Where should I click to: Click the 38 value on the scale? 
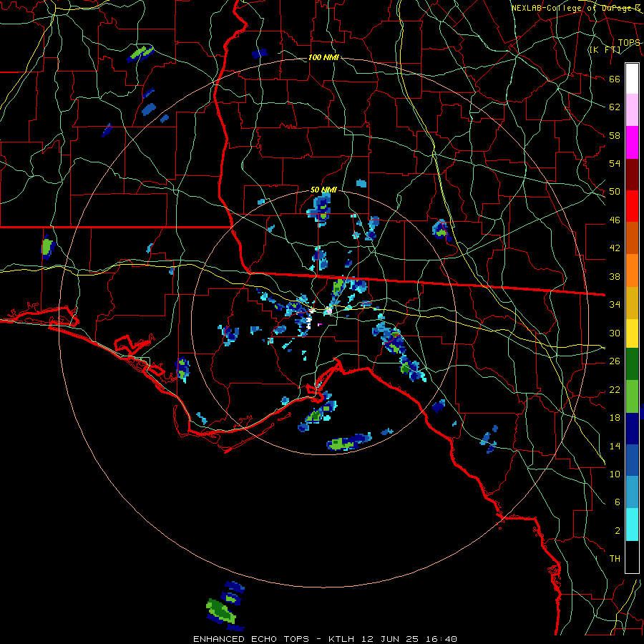[615, 276]
